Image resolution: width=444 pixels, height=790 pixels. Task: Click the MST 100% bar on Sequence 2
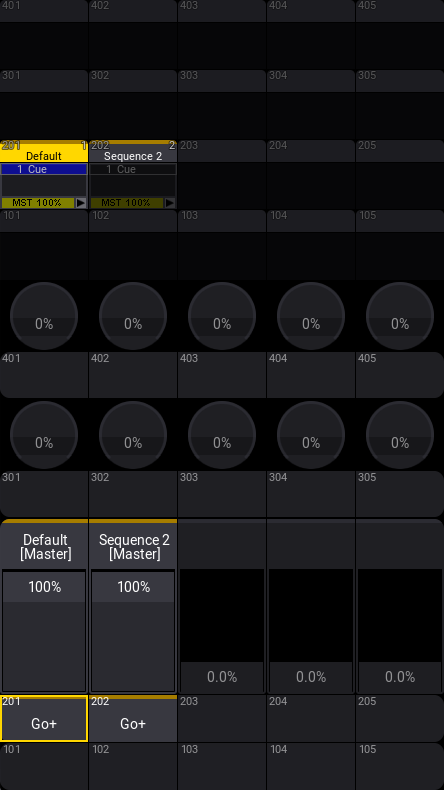[126, 203]
